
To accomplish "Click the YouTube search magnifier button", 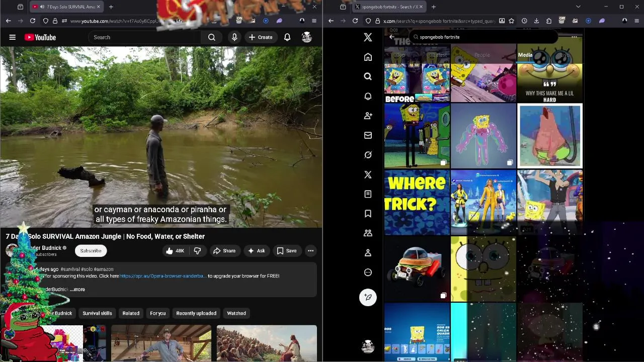I will (x=212, y=37).
